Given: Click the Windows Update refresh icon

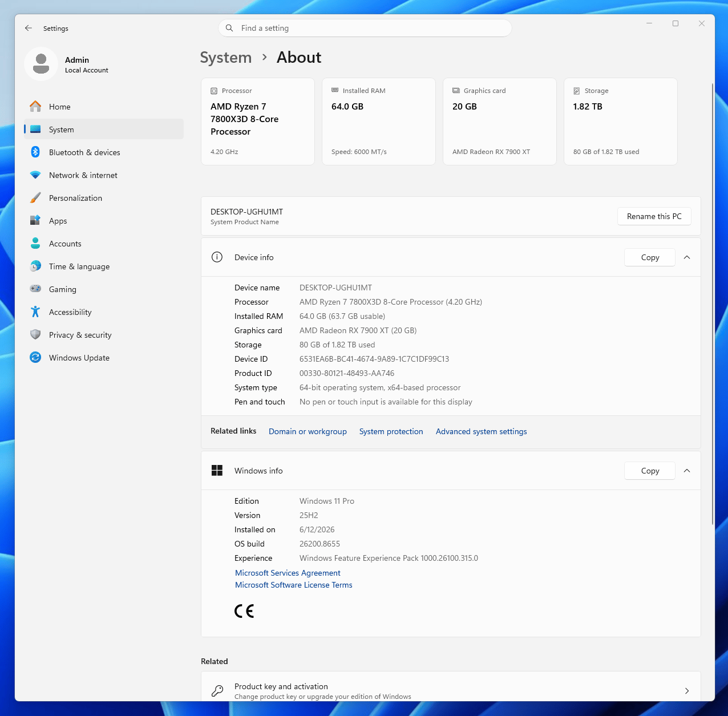Looking at the screenshot, I should [35, 358].
